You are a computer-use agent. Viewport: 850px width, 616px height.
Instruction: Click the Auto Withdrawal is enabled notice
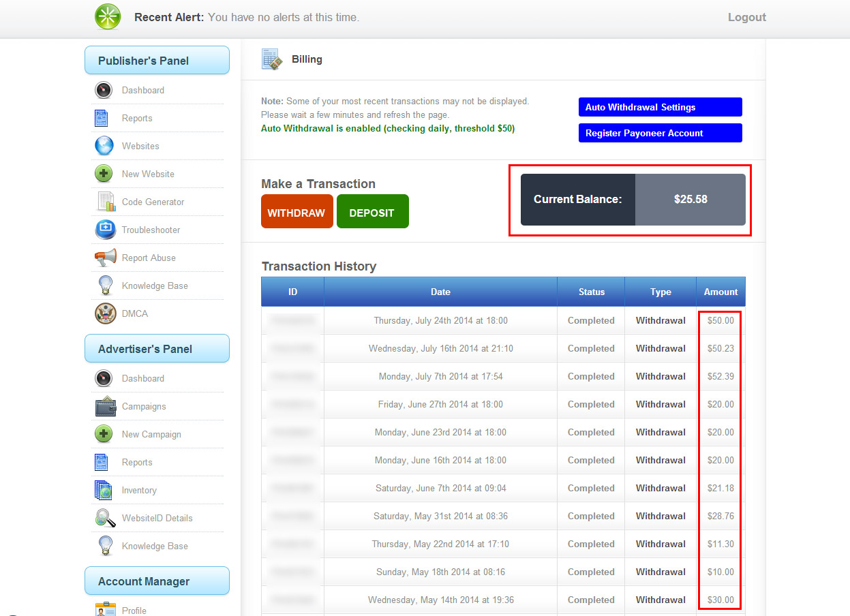coord(388,128)
